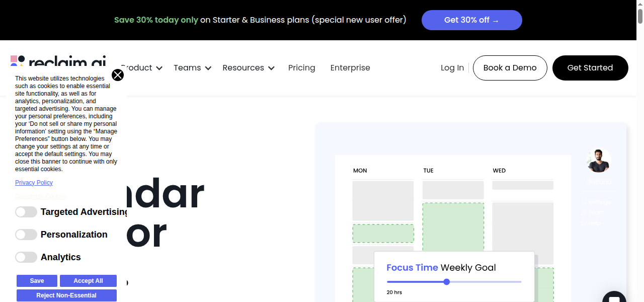Click the Log In link
Viewport: 644px width, 302px height.
[452, 68]
